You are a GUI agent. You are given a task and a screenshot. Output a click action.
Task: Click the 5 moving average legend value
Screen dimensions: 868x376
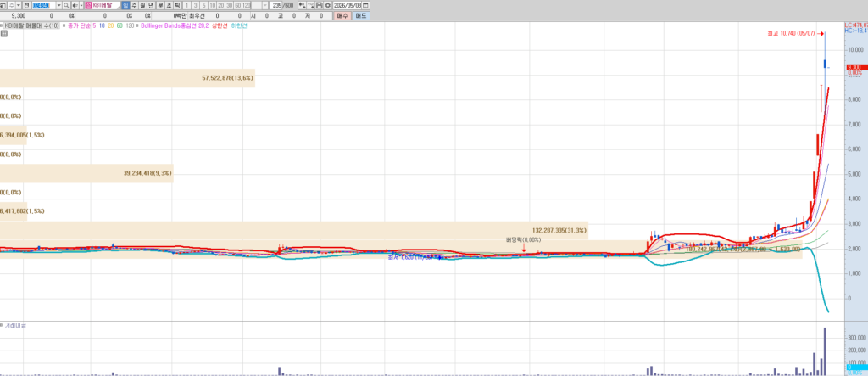(94, 25)
